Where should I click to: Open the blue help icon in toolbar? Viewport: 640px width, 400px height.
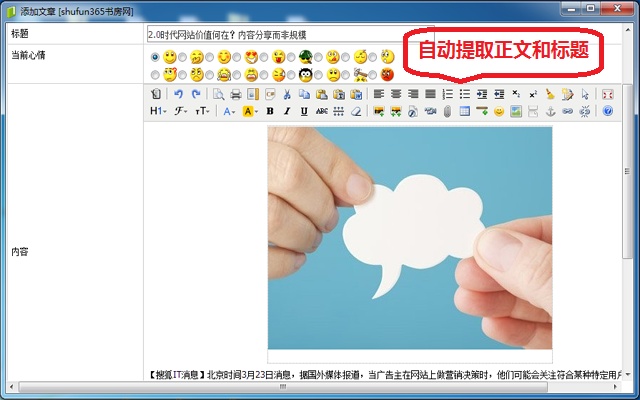[607, 111]
